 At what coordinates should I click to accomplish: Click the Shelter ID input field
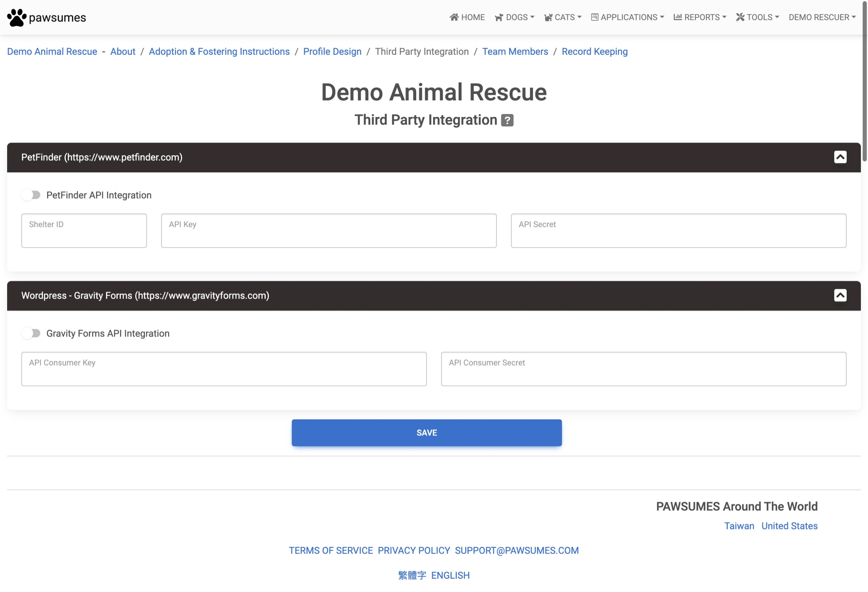coord(84,231)
